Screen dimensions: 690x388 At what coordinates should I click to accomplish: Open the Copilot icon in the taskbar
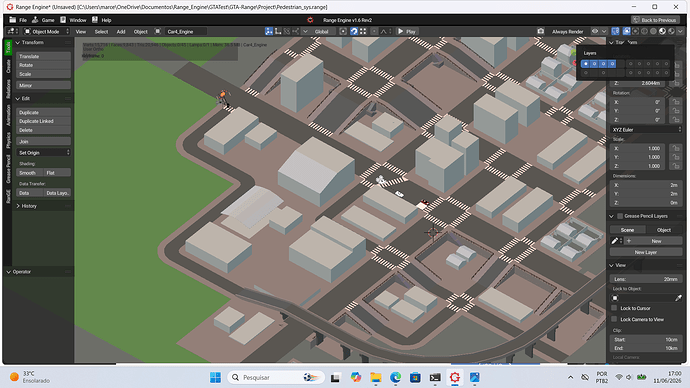click(x=356, y=377)
